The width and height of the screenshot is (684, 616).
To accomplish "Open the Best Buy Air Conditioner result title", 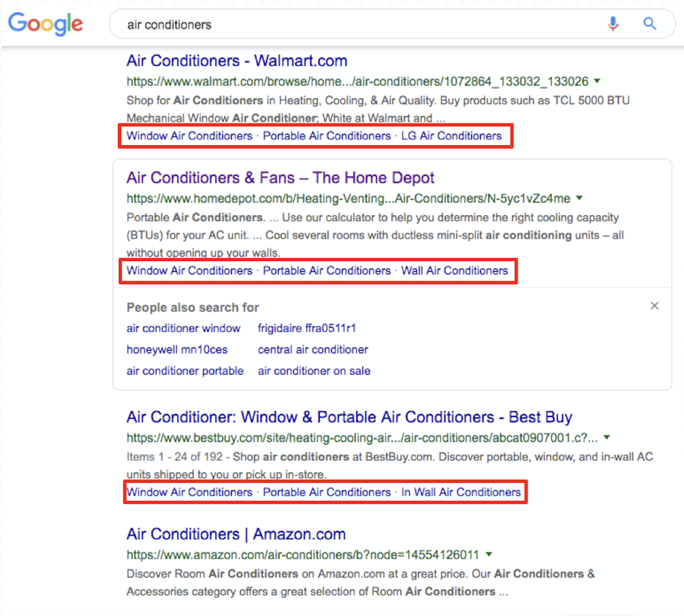I will pyautogui.click(x=349, y=417).
